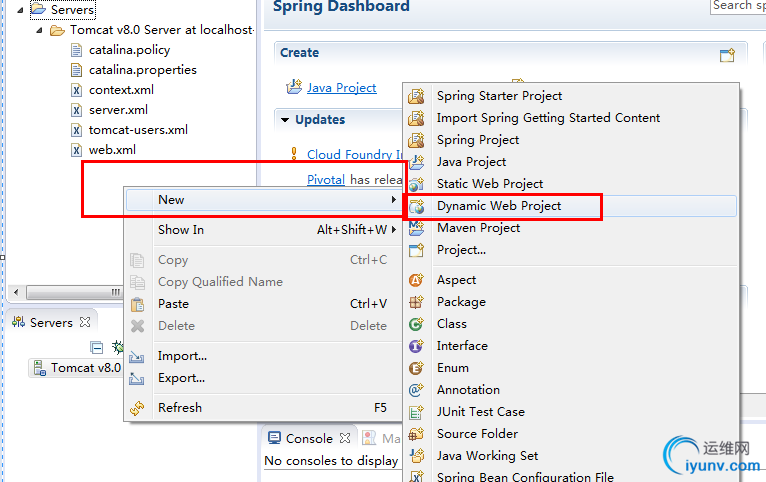The width and height of the screenshot is (766, 482).
Task: Click the left arrow of horizontal scrollbar
Action: pyautogui.click(x=16, y=293)
